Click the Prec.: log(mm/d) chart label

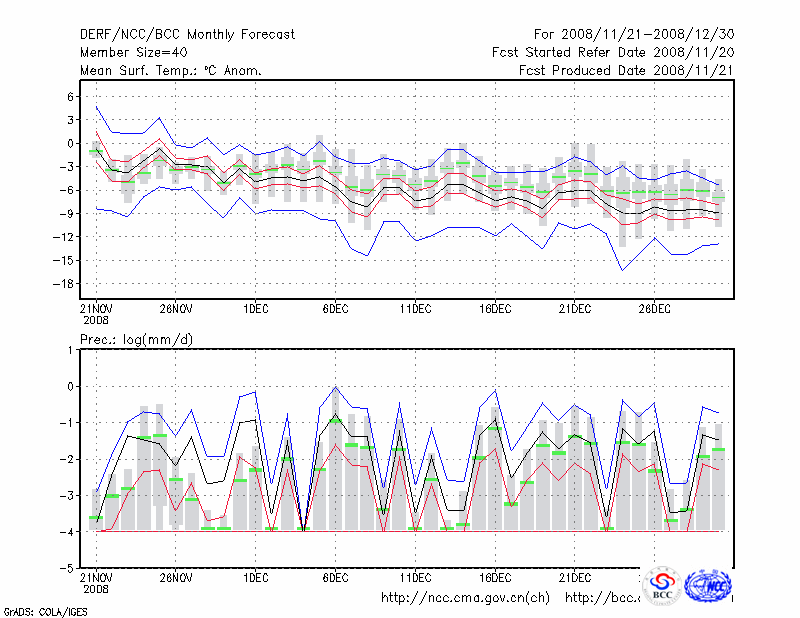[137, 340]
